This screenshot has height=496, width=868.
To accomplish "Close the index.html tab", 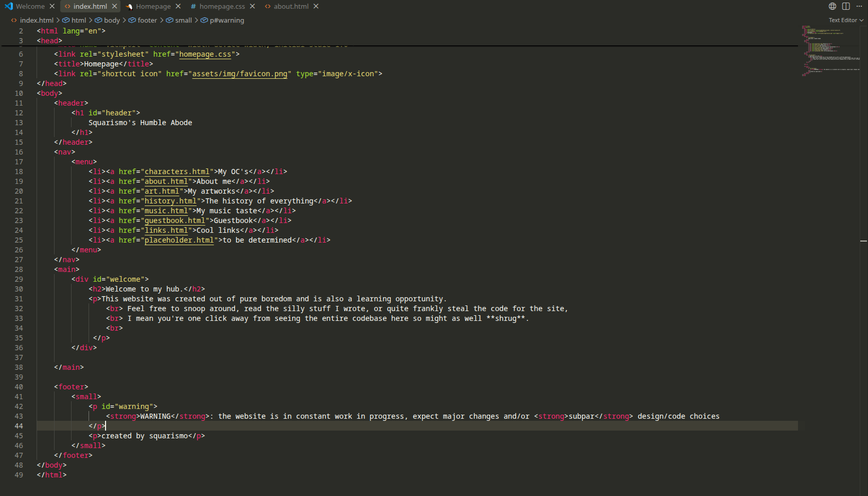I will point(114,6).
